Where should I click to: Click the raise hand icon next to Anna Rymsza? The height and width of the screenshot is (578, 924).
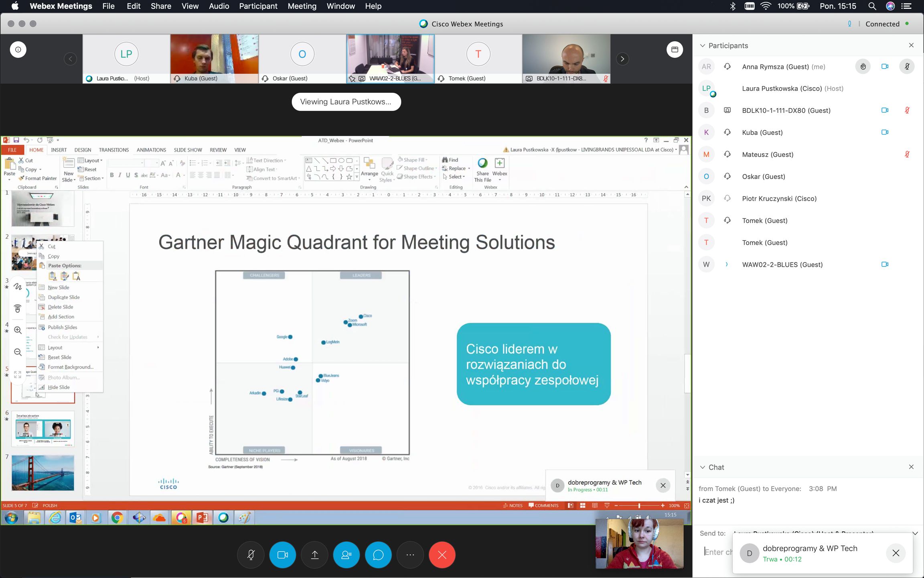(863, 66)
